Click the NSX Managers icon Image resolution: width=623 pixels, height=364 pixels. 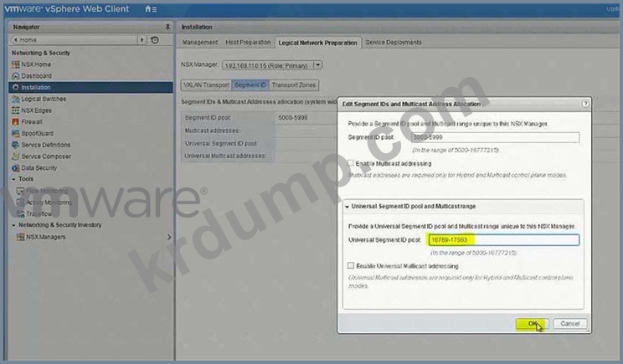(20, 237)
